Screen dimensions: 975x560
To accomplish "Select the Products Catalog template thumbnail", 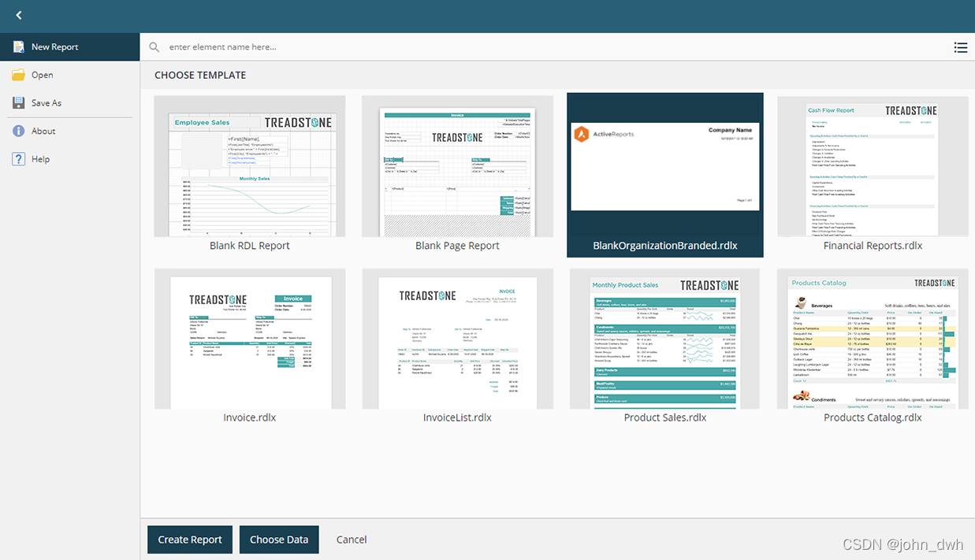I will (873, 339).
